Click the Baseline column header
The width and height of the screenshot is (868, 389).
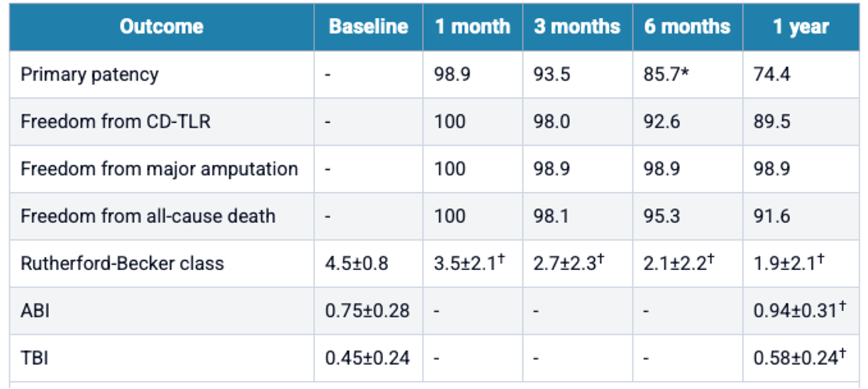click(368, 27)
